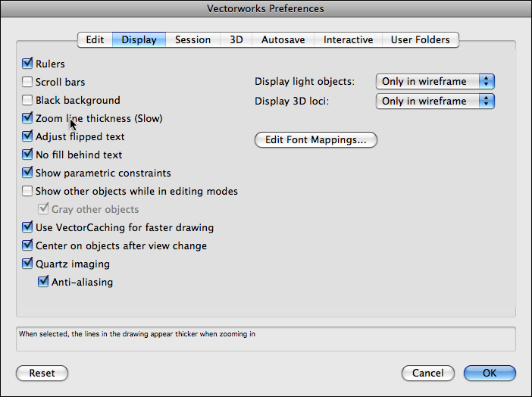Image resolution: width=532 pixels, height=397 pixels.
Task: Open Display 3D loci dropdown
Action: (x=435, y=102)
